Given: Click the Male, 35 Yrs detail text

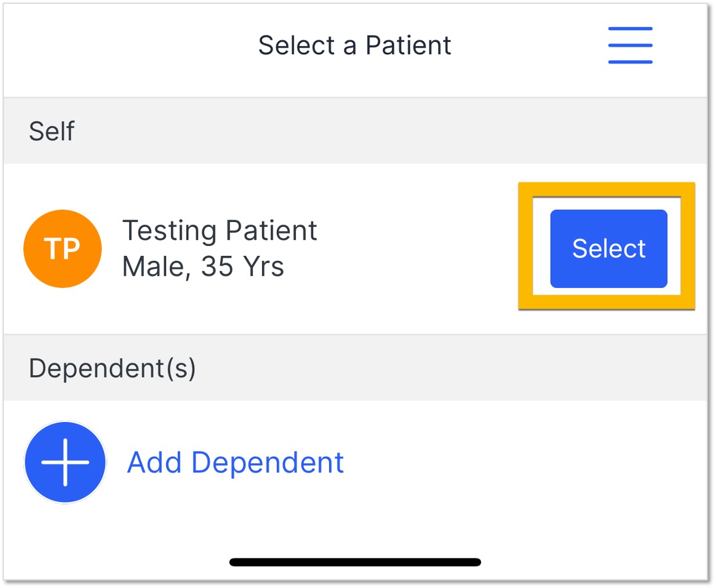Looking at the screenshot, I should click(204, 266).
